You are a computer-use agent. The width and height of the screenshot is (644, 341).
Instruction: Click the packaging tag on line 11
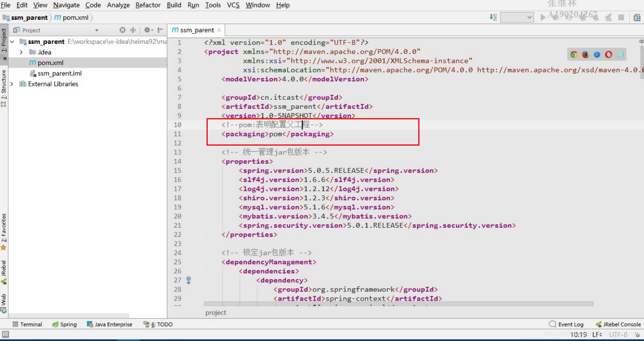[x=278, y=134]
